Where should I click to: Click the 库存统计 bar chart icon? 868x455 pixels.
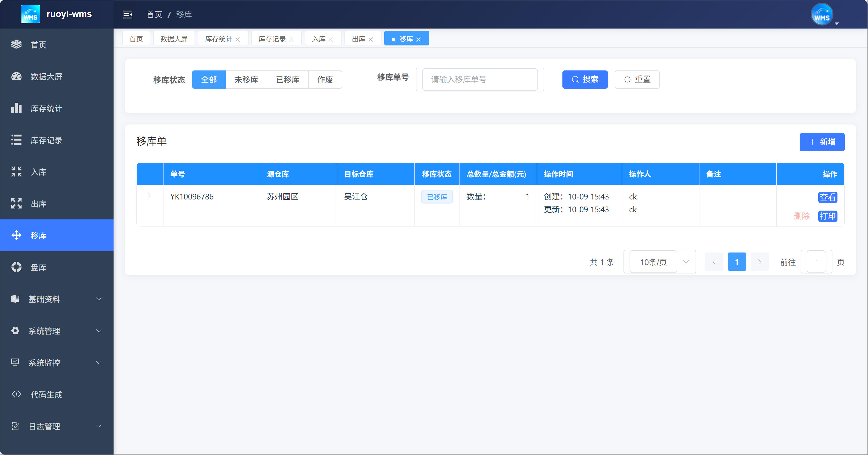[x=16, y=108]
